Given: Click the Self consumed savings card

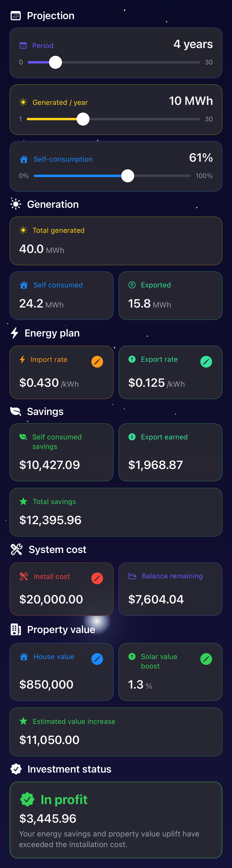Looking at the screenshot, I should tap(62, 452).
